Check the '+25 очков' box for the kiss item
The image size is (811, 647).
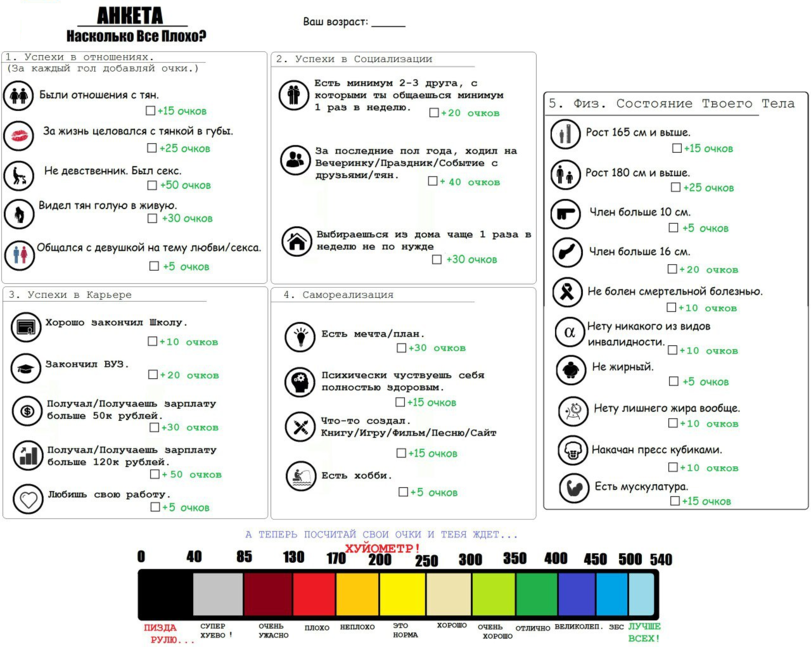pyautogui.click(x=152, y=148)
